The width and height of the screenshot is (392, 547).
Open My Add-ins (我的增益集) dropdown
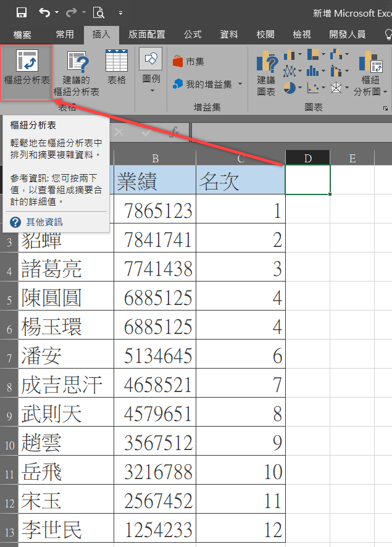click(240, 84)
